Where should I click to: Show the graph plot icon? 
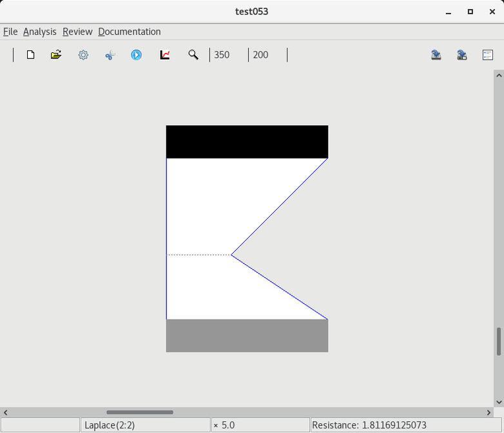(165, 55)
